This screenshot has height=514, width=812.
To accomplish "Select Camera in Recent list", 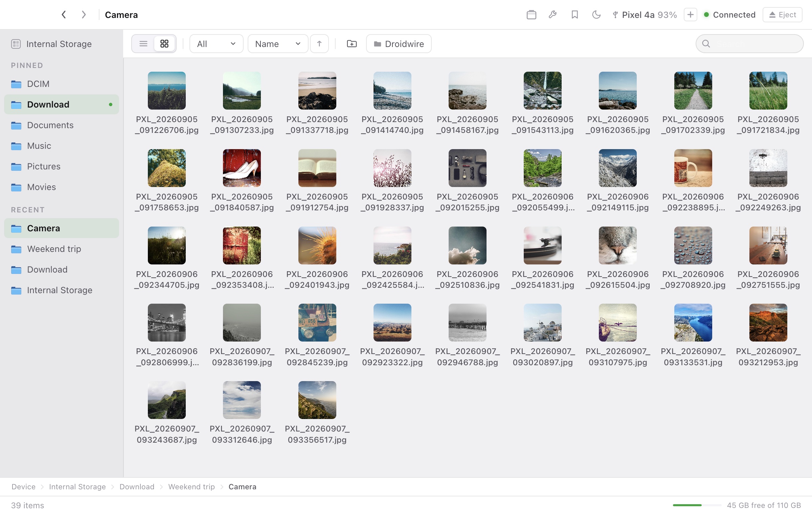I will 62,228.
